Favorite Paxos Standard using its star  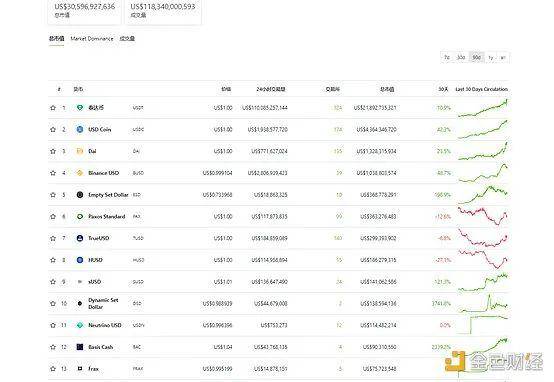tap(53, 216)
